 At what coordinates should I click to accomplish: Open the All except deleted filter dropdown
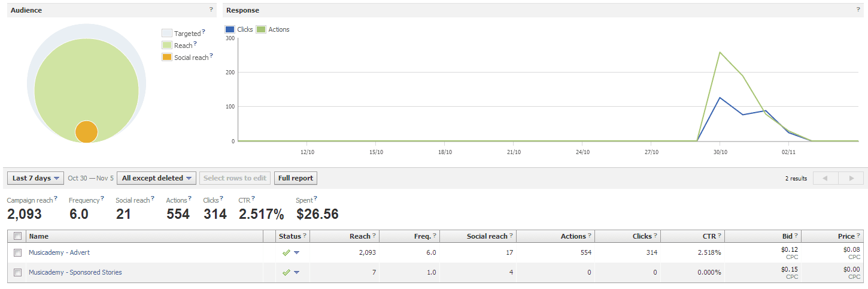click(x=156, y=178)
